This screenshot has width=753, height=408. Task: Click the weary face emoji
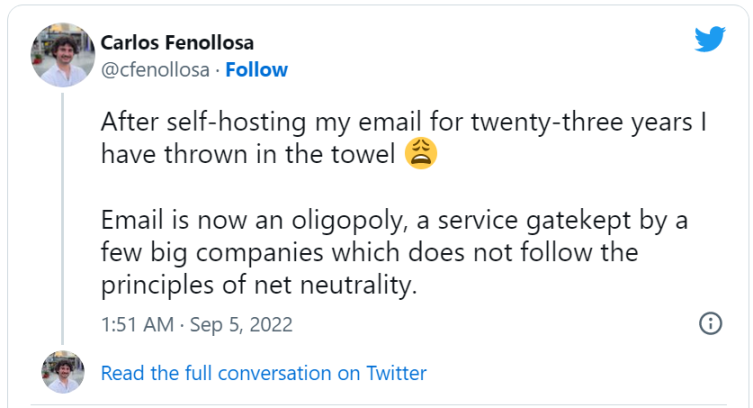[421, 155]
